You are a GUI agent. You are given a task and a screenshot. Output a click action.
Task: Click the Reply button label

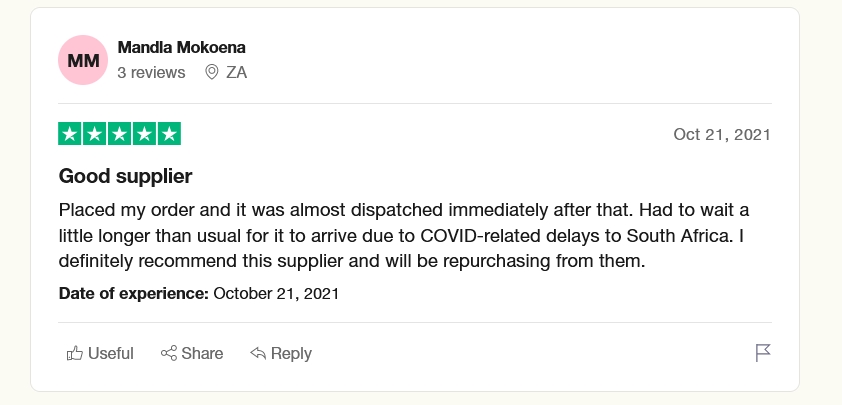point(292,353)
